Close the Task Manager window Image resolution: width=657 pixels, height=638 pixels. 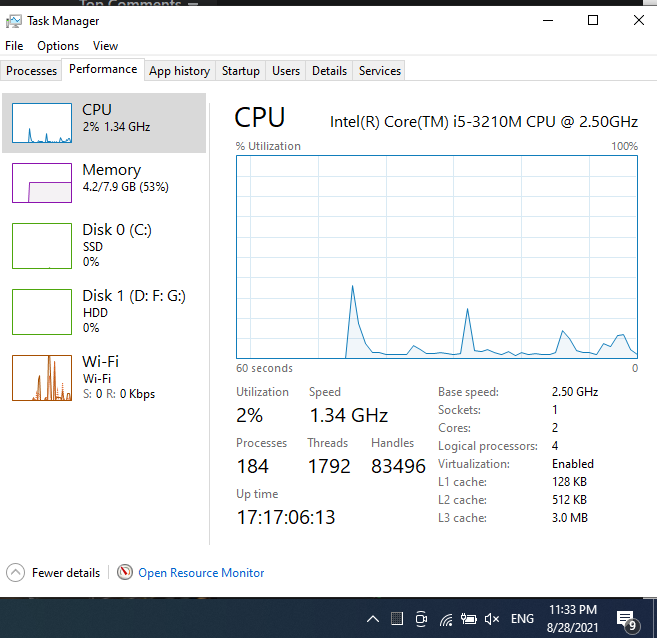[x=639, y=20]
